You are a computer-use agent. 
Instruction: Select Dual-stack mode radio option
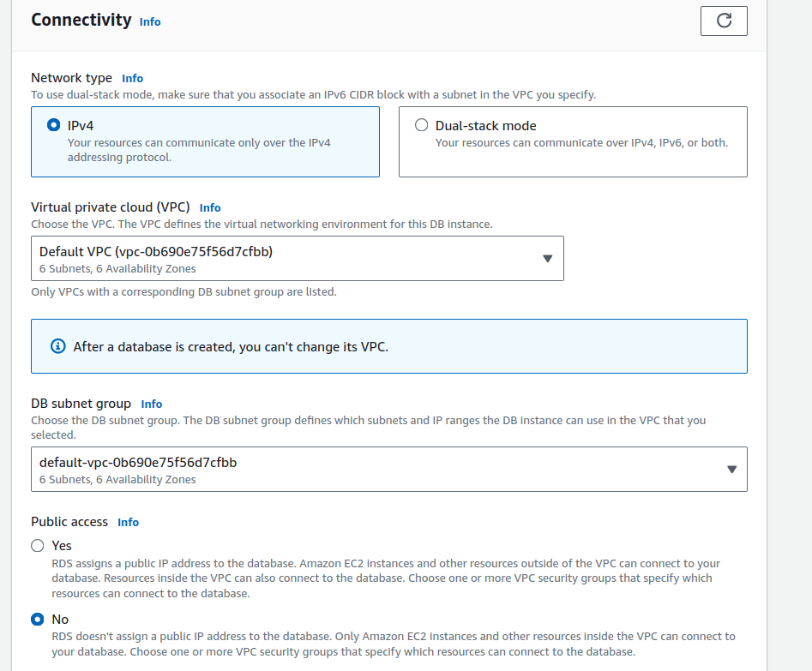click(x=421, y=125)
